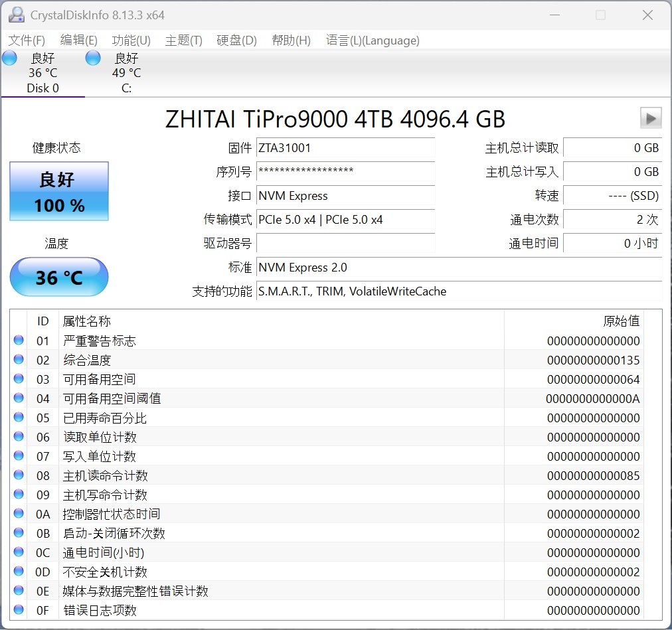Image resolution: width=672 pixels, height=630 pixels.
Task: Minimize the CrystalDiskInfo window
Action: (555, 15)
